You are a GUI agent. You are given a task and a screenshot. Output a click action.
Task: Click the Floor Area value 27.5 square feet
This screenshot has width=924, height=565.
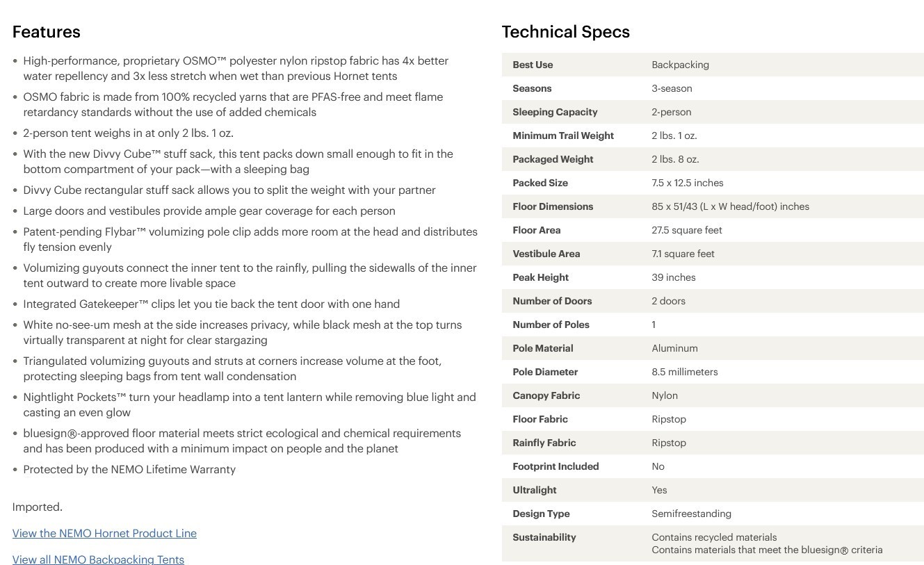687,230
